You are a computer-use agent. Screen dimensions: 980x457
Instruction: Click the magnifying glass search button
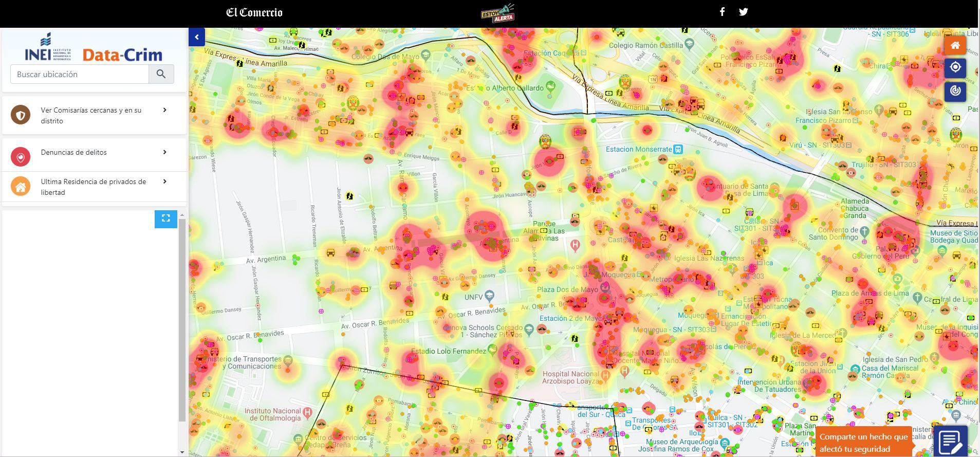[x=161, y=74]
